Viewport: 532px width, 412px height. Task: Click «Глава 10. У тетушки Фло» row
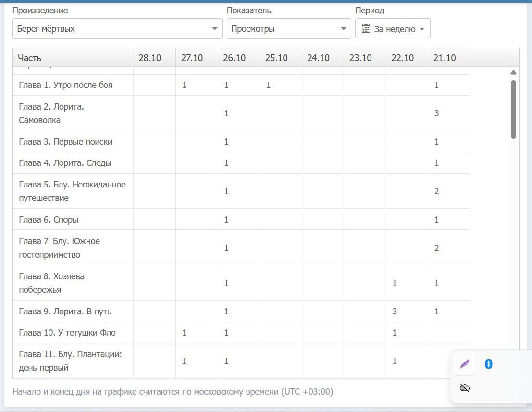67,333
